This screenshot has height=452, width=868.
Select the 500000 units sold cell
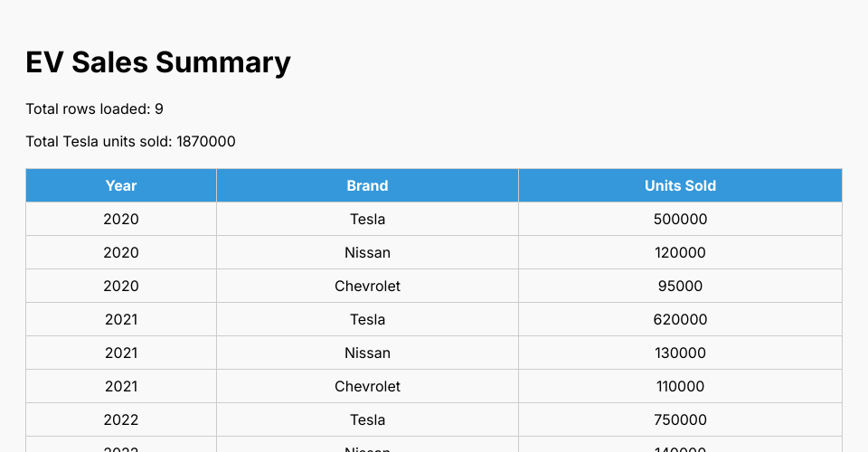680,219
